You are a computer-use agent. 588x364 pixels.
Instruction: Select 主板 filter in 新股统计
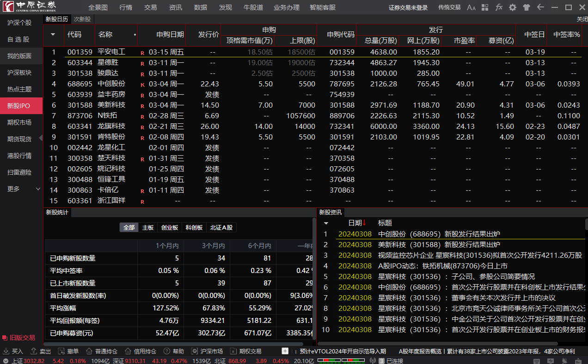coord(148,227)
